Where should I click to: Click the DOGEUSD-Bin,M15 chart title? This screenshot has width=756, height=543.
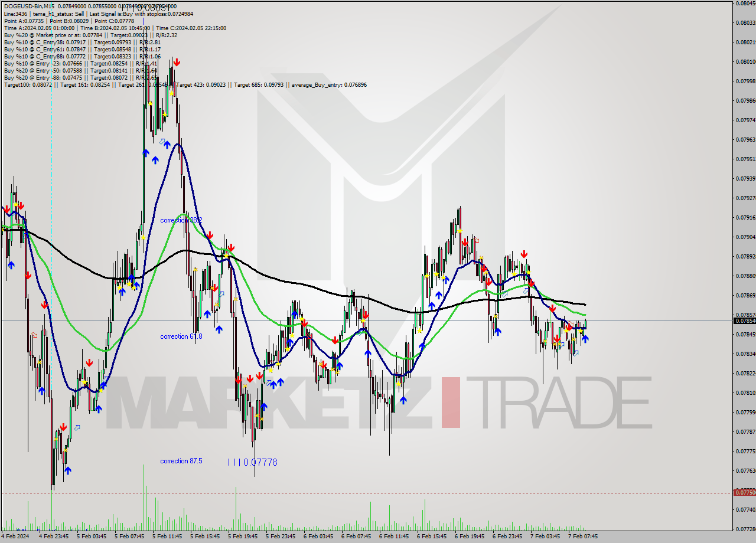[x=28, y=6]
